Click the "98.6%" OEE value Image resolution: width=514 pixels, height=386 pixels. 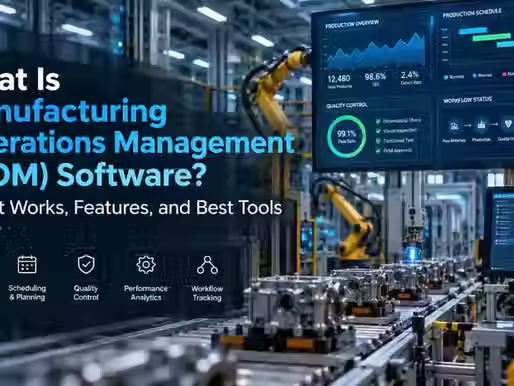pos(375,77)
